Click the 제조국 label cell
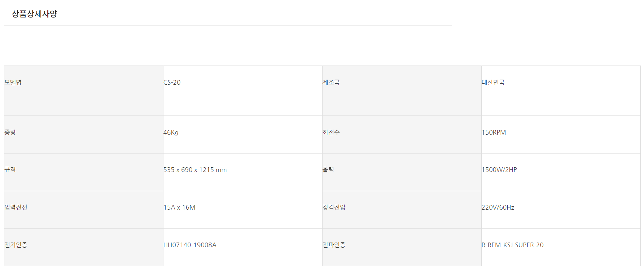Viewport: 644px width, 269px height. coord(331,83)
